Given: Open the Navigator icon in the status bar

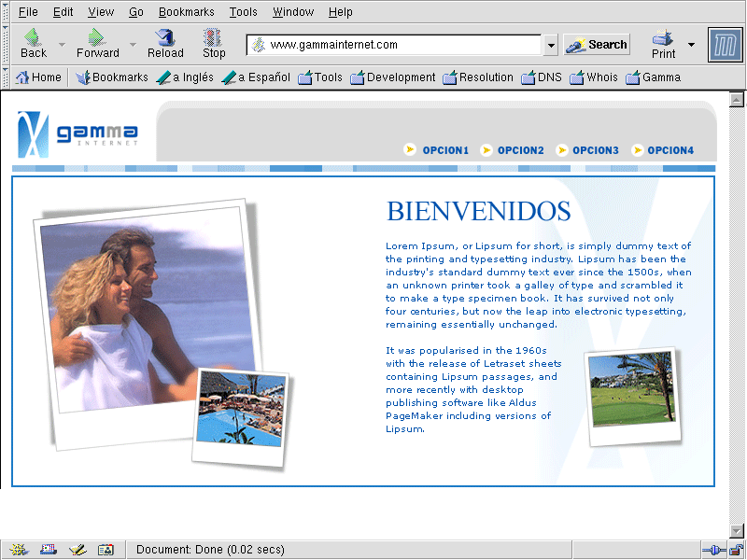Looking at the screenshot, I should [x=20, y=550].
